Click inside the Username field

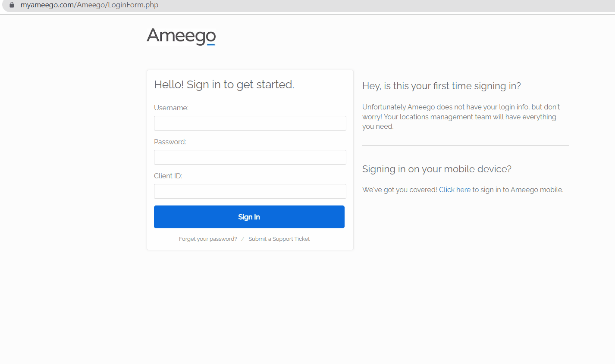(250, 123)
